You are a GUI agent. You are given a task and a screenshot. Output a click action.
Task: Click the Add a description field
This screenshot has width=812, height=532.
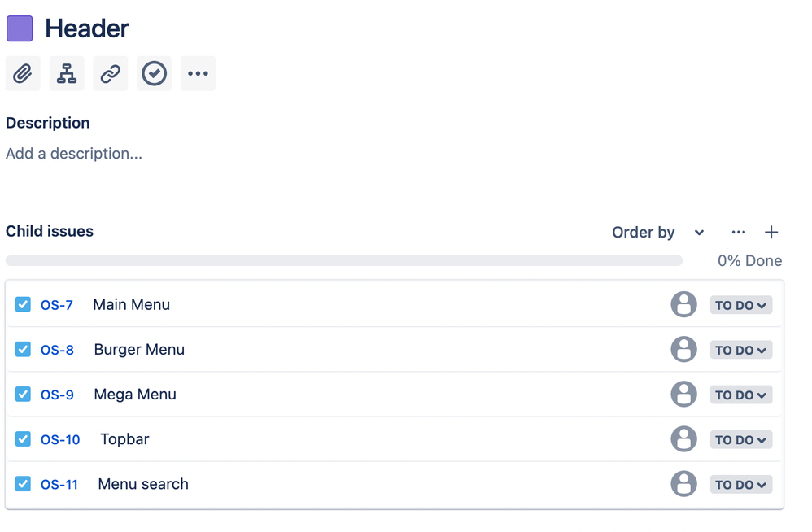click(74, 154)
